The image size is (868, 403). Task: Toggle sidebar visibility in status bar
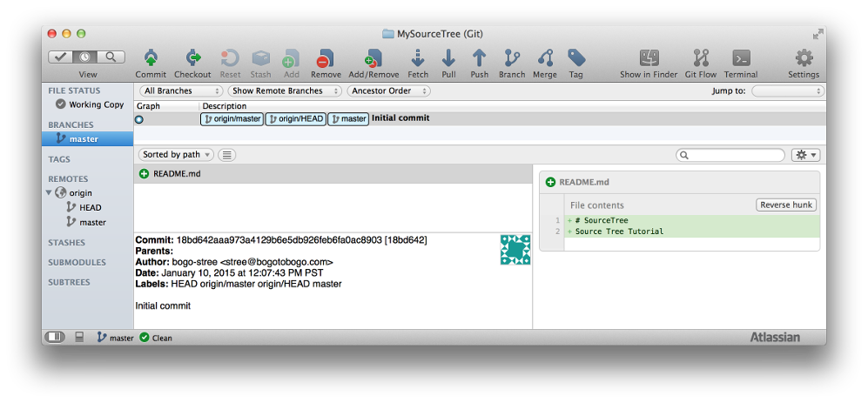click(x=56, y=337)
